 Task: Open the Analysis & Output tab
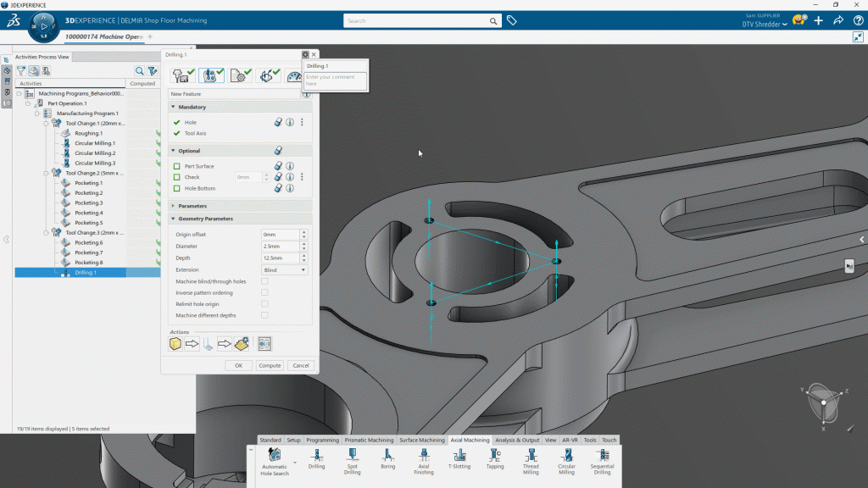(x=517, y=441)
